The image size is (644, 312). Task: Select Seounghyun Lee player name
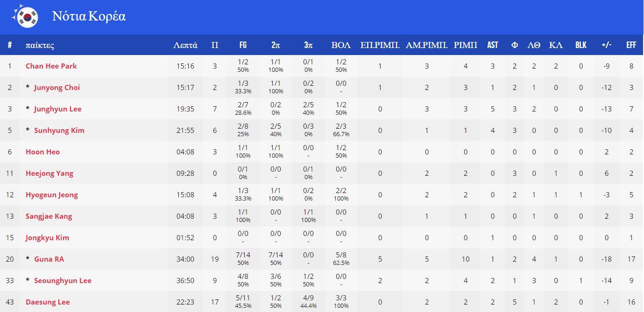click(63, 281)
